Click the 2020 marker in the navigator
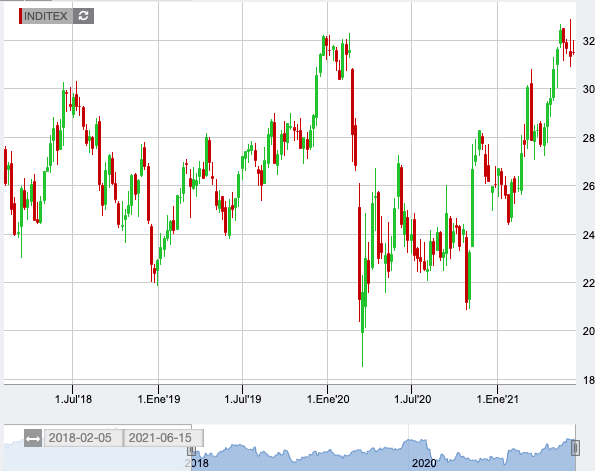Viewport: 595px width, 472px height. (424, 463)
